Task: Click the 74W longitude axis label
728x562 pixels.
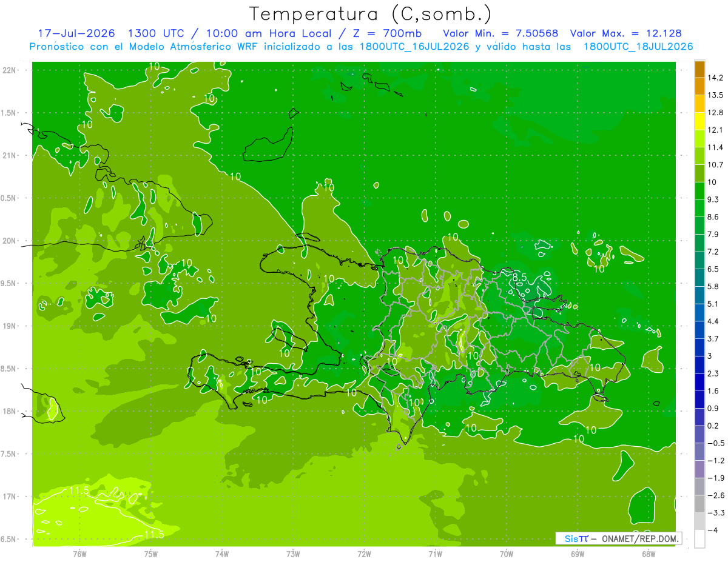Action: click(222, 554)
